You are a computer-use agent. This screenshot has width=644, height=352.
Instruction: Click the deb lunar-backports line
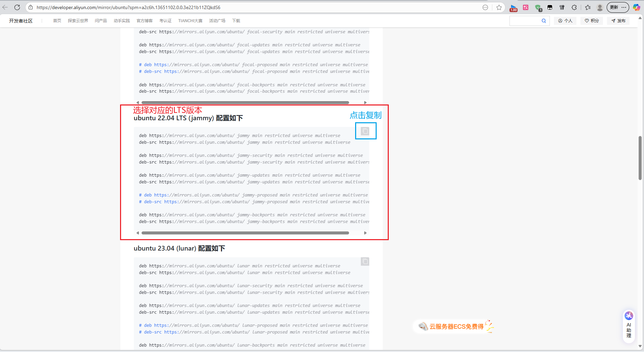(x=252, y=345)
